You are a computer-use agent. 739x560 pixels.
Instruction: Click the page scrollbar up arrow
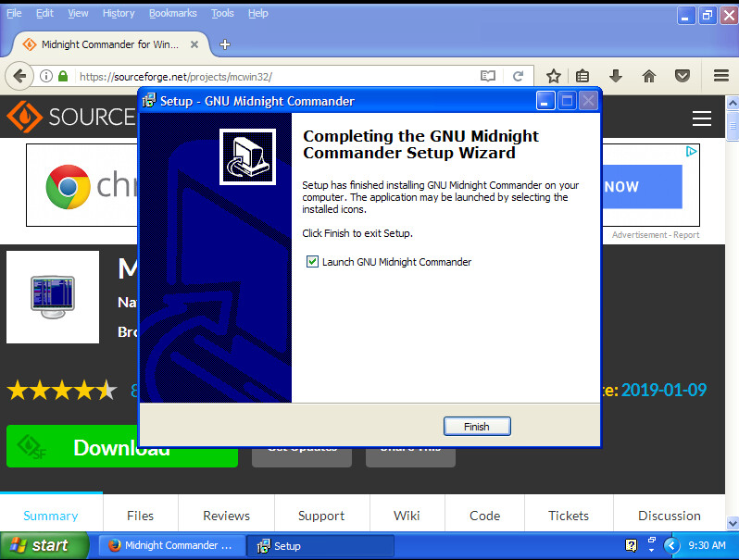(733, 102)
